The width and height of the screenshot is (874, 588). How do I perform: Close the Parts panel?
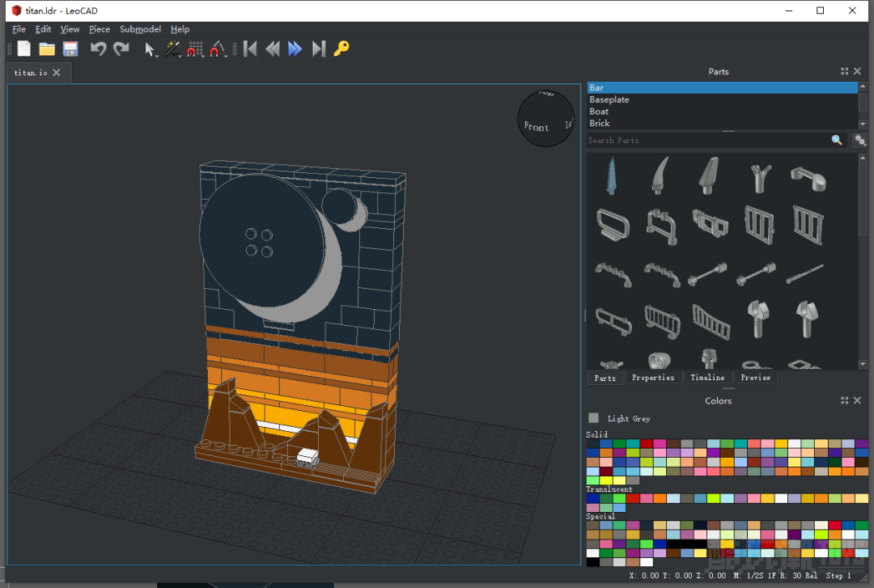[857, 71]
